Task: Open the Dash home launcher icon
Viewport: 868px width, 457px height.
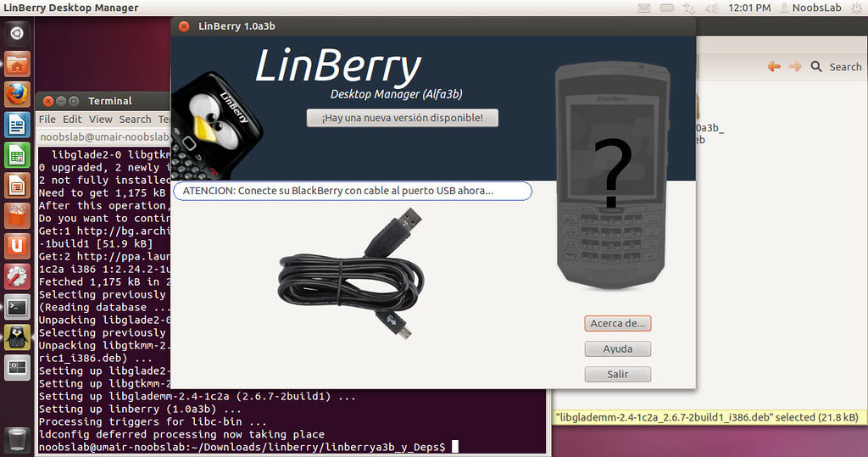Action: click(17, 33)
